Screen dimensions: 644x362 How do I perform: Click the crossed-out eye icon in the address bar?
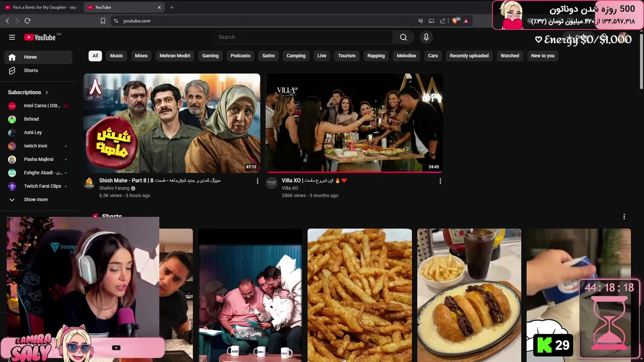pyautogui.click(x=421, y=21)
